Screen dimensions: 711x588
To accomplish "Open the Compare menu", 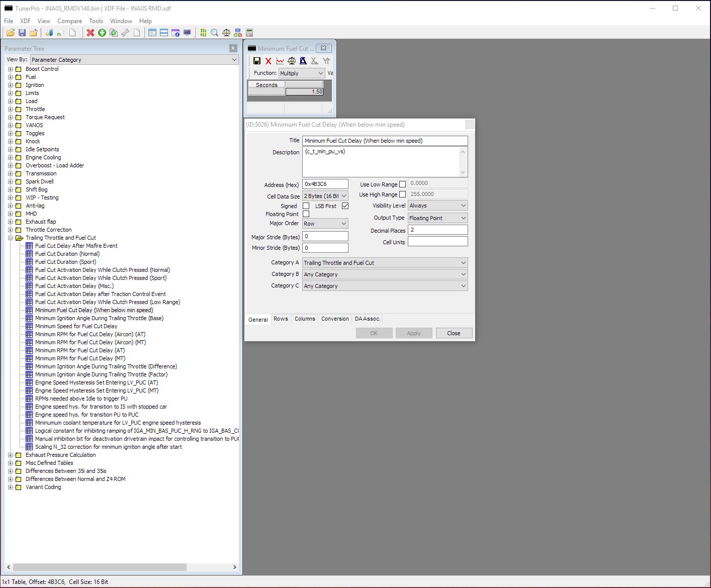I will [x=69, y=21].
